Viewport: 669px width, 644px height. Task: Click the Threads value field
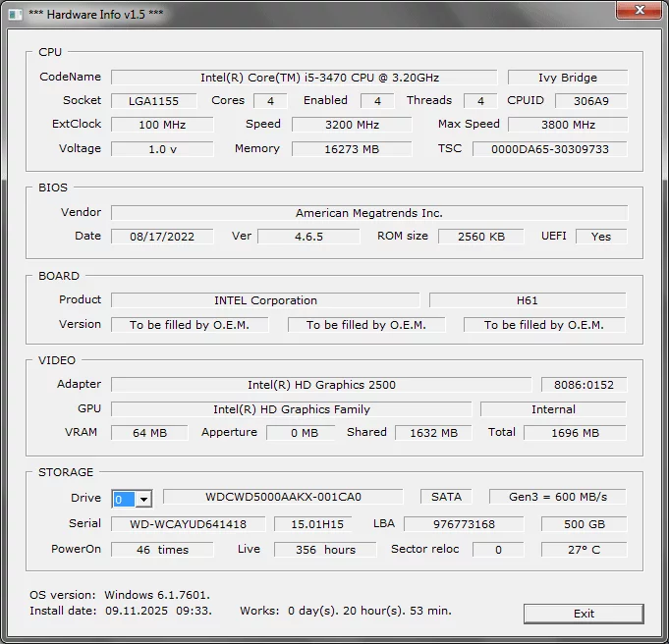click(480, 101)
